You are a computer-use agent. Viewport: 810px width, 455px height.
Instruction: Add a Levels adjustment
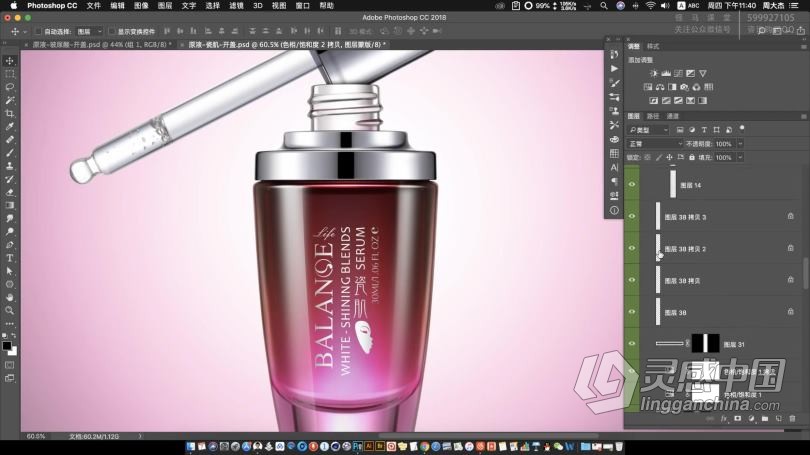(x=666, y=73)
